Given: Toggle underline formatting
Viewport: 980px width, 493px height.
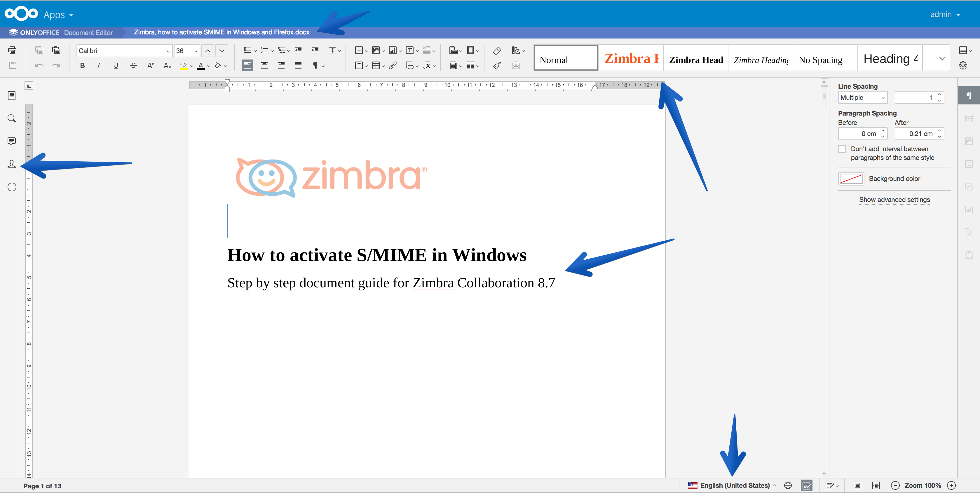Looking at the screenshot, I should click(x=116, y=65).
